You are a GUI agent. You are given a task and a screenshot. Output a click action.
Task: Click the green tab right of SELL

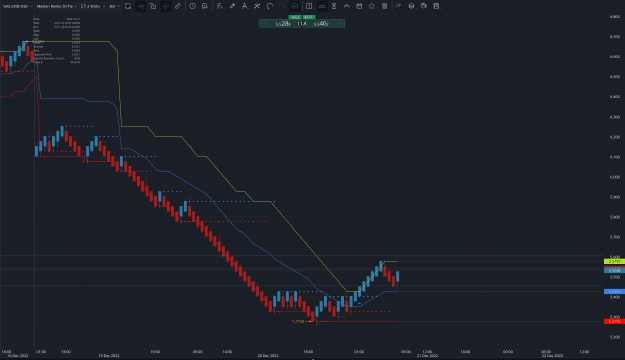309,17
